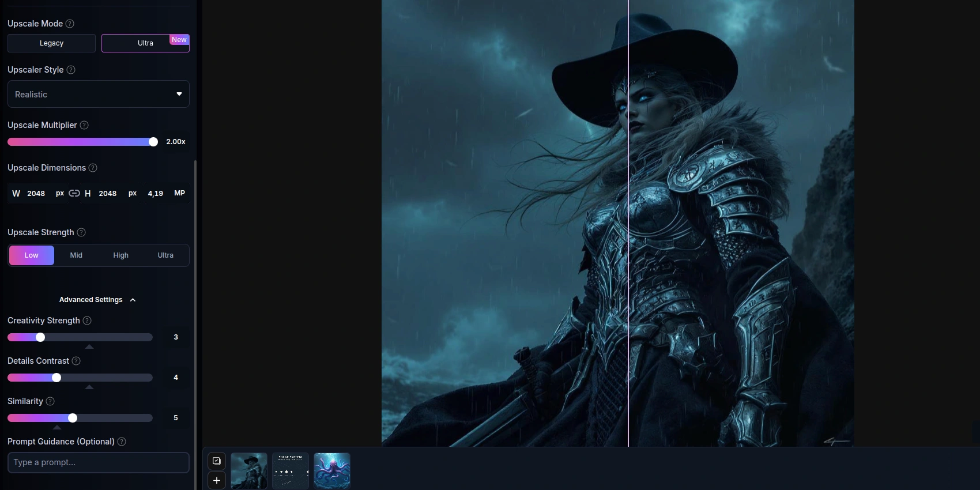Click the select-all checkbox icon near thumbnails
This screenshot has width=980, height=490.
217,461
